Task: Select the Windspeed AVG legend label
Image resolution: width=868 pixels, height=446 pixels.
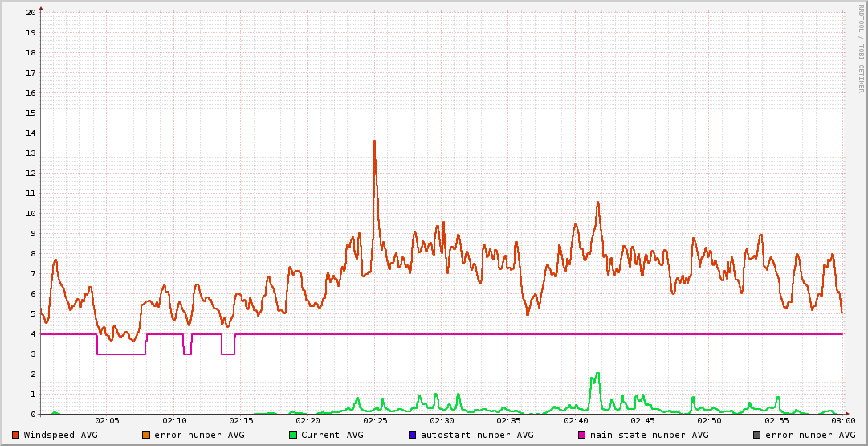Action: pyautogui.click(x=60, y=435)
